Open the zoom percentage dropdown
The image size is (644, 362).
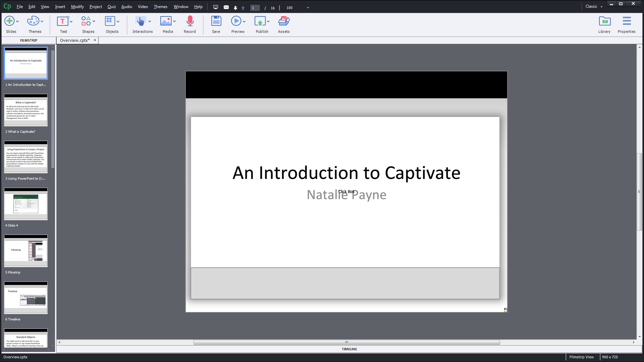(x=308, y=8)
